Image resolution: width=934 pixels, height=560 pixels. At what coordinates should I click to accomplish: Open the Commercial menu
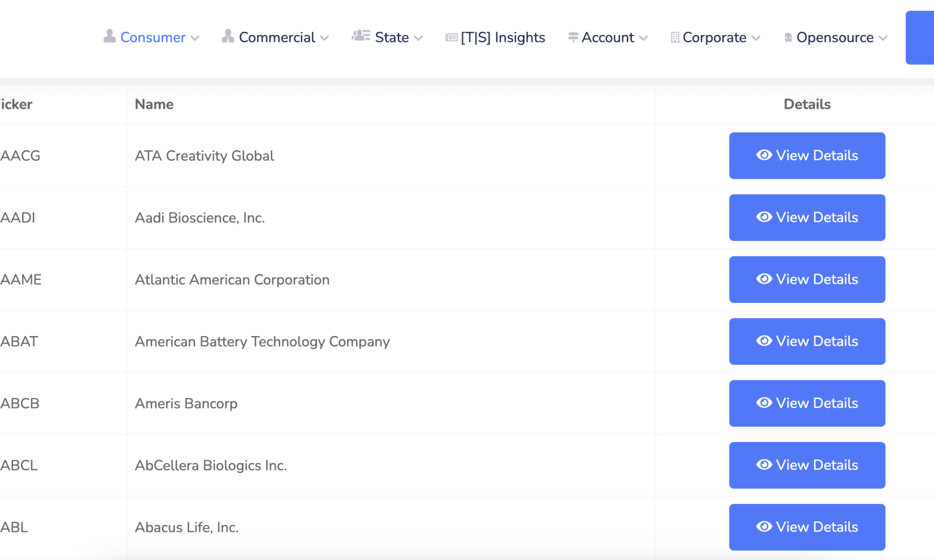276,37
